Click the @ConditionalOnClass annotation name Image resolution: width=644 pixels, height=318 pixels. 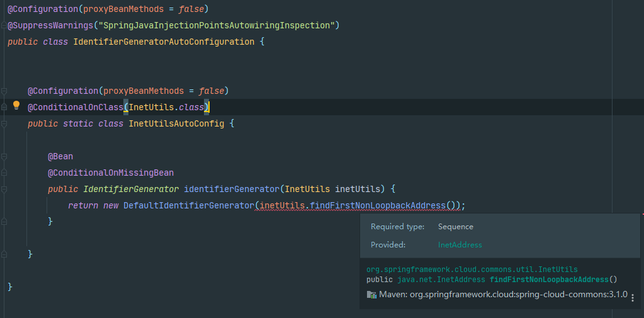coord(75,107)
